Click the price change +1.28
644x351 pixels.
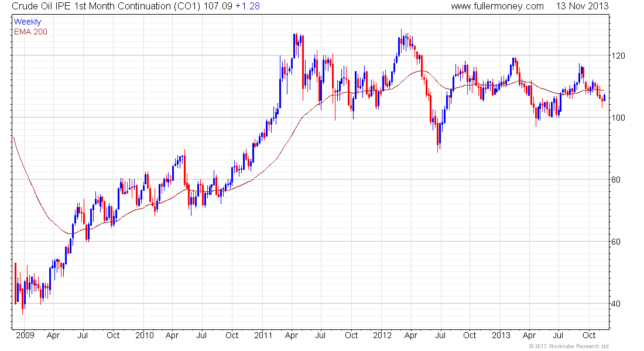coord(248,6)
